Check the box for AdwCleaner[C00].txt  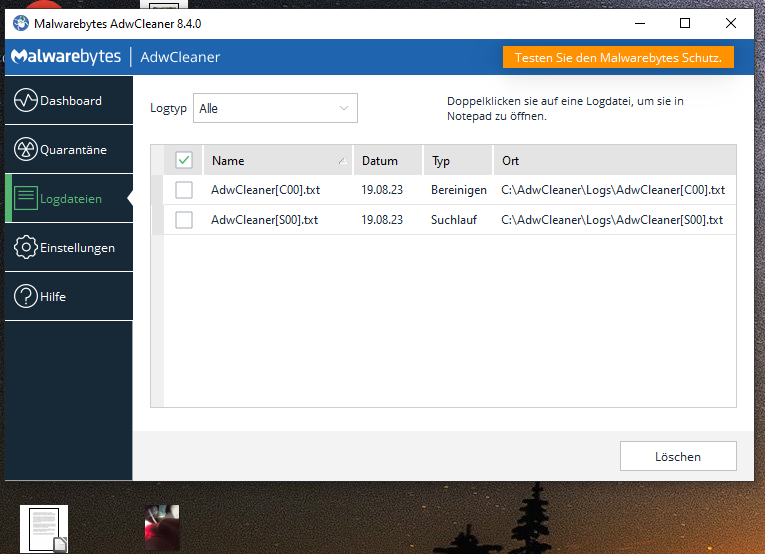coord(184,190)
